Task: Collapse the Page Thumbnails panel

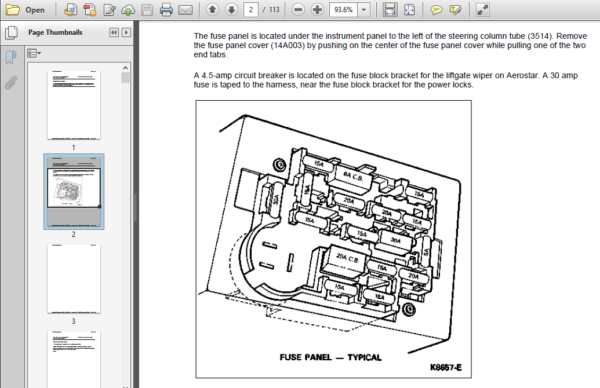Action: tap(114, 33)
